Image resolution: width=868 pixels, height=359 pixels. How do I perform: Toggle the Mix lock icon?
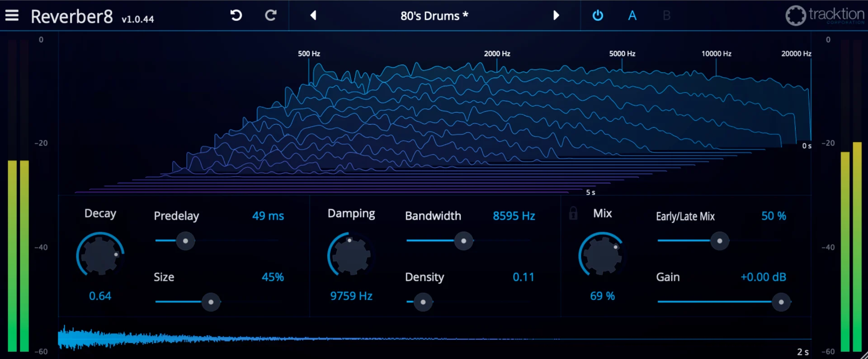coord(573,213)
